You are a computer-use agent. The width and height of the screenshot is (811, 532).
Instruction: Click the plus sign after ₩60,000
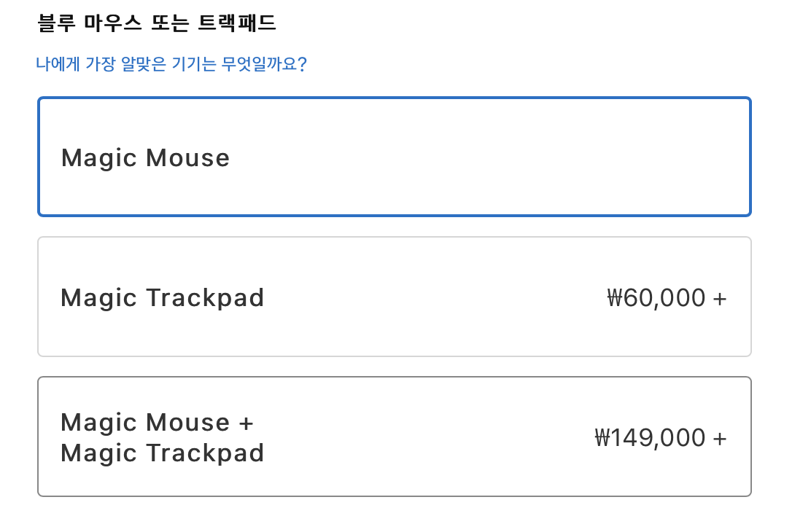720,299
